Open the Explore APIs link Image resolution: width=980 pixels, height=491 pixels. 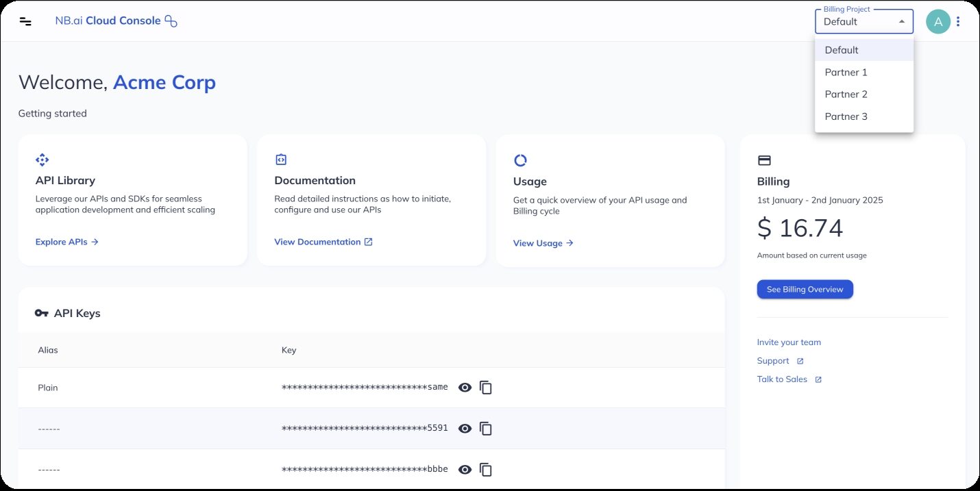(x=67, y=242)
